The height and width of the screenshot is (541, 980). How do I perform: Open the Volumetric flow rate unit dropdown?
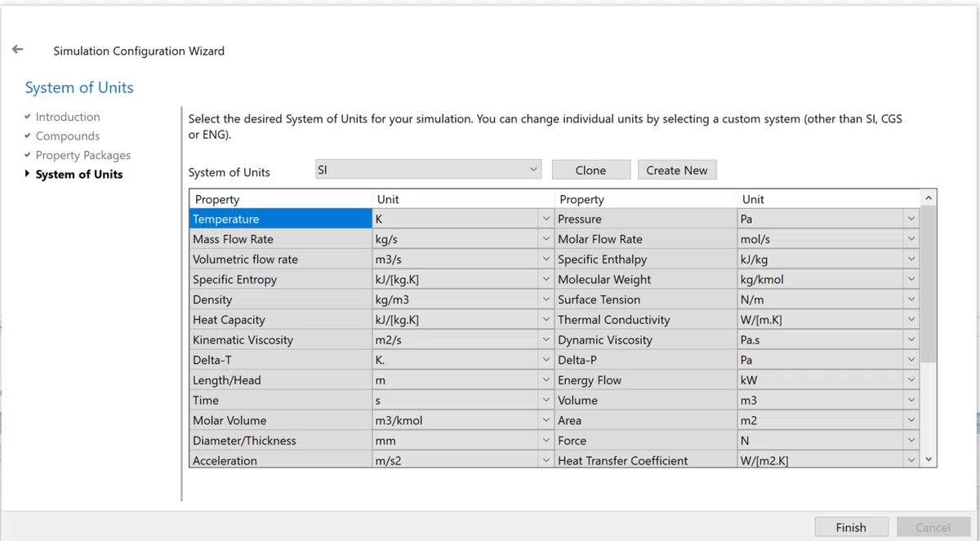(x=546, y=259)
